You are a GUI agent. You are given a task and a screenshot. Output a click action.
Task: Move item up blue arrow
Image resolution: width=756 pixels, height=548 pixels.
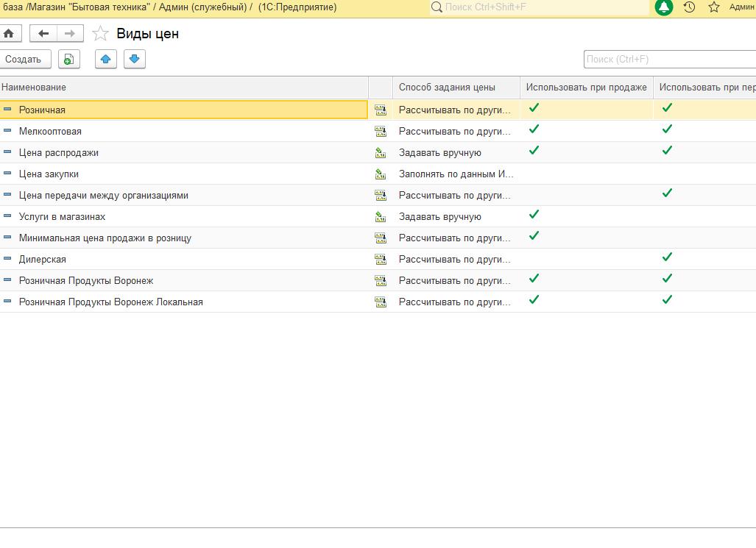point(105,60)
